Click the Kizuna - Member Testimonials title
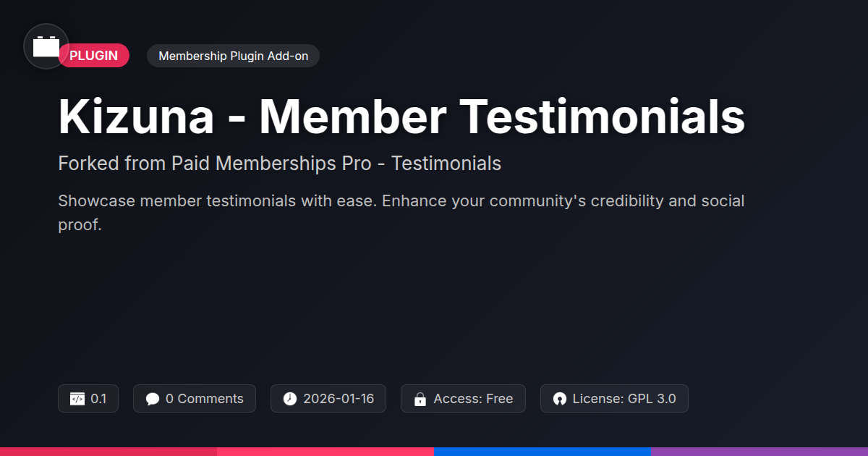This screenshot has width=868, height=456. click(401, 116)
